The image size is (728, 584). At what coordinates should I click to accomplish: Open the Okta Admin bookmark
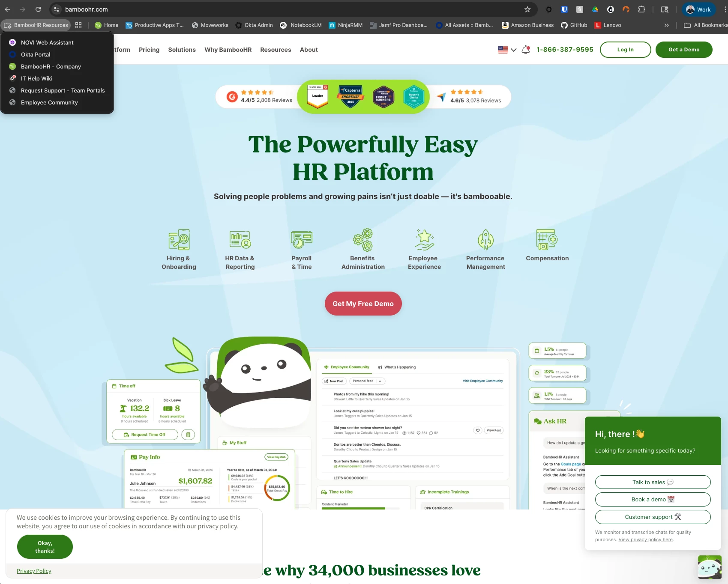coord(254,25)
